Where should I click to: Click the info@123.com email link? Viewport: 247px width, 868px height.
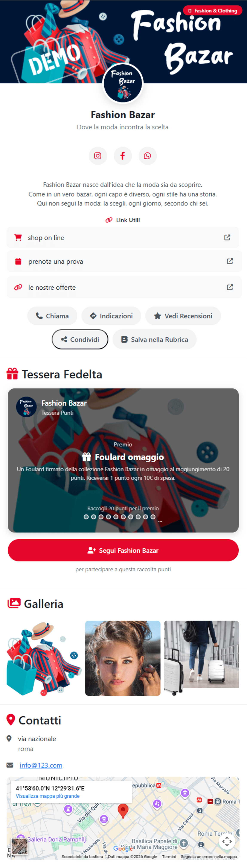41,765
